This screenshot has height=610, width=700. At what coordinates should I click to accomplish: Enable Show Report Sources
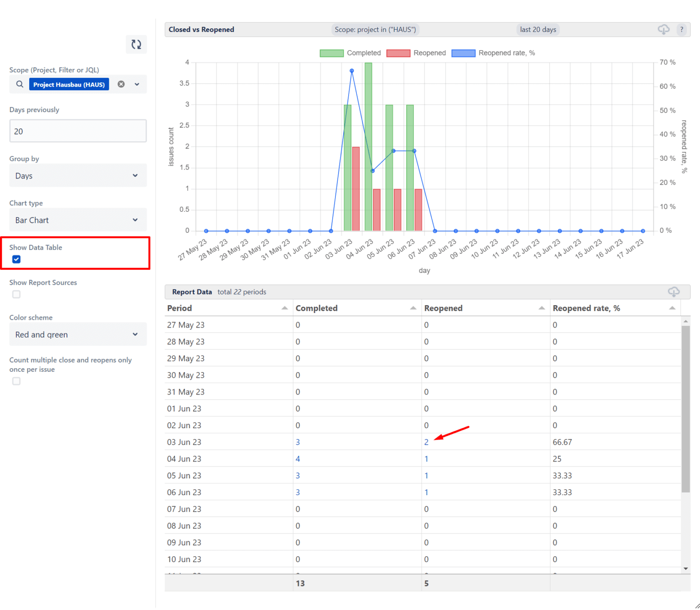pyautogui.click(x=16, y=294)
